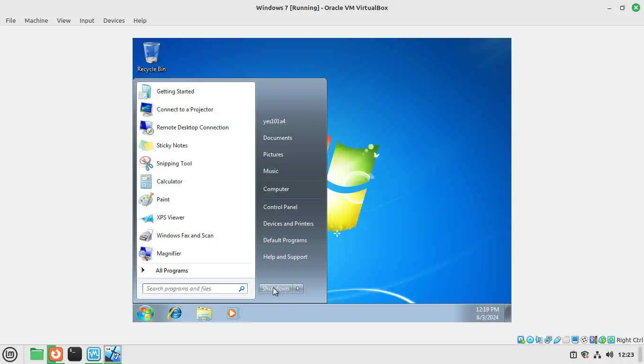Open Music library link
Image resolution: width=644 pixels, height=364 pixels.
point(271,171)
